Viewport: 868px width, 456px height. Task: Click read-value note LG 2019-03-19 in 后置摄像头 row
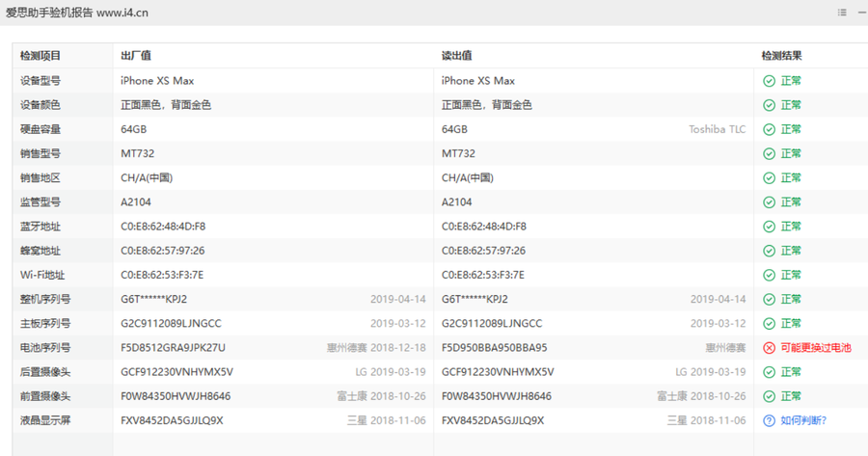click(710, 372)
